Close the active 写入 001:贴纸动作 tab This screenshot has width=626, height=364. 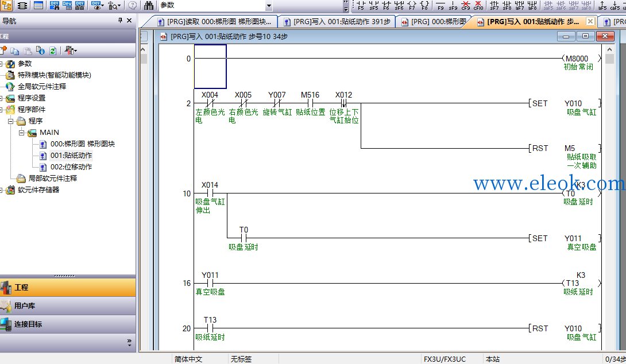tap(590, 21)
